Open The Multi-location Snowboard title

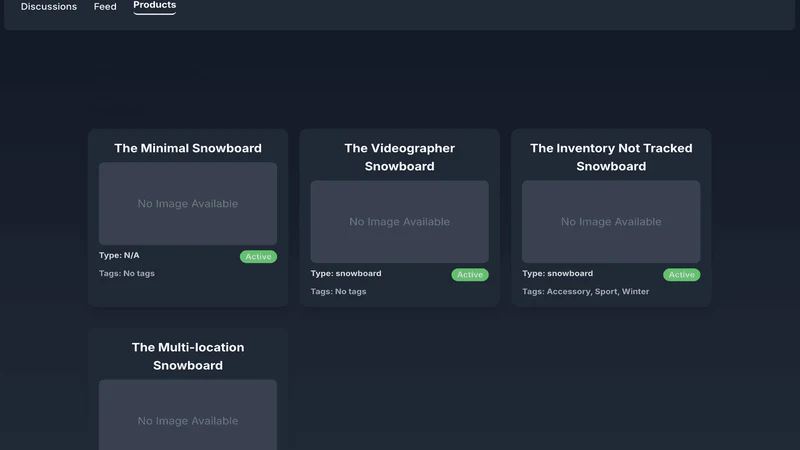tap(188, 356)
